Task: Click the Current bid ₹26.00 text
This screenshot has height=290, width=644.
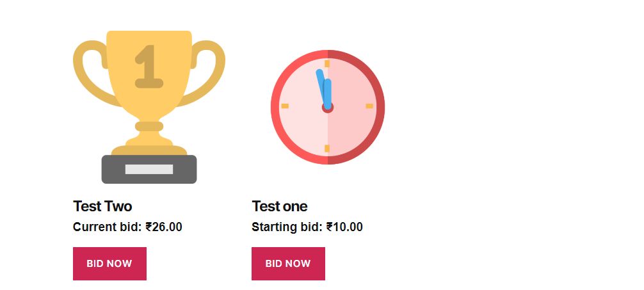Action: (127, 227)
